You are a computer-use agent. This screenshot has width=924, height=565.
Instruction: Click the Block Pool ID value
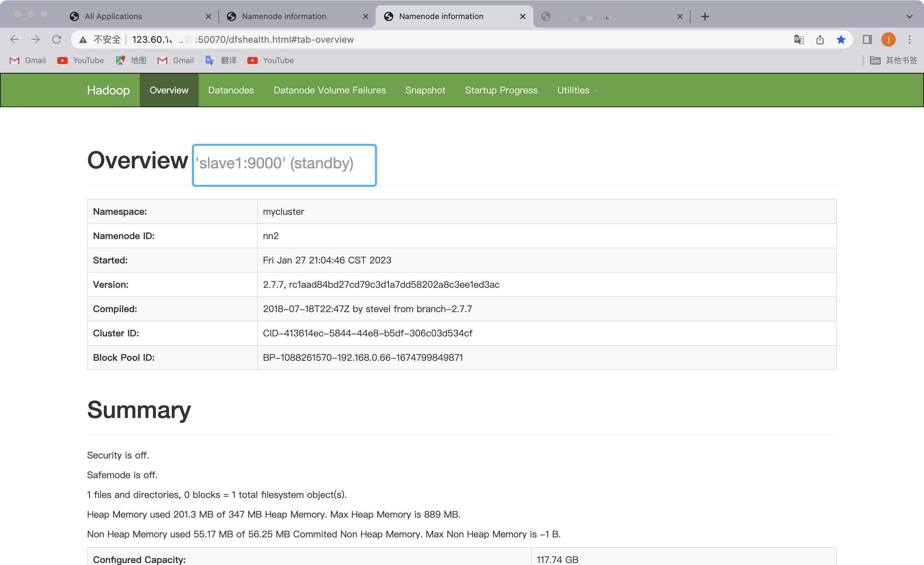point(363,357)
